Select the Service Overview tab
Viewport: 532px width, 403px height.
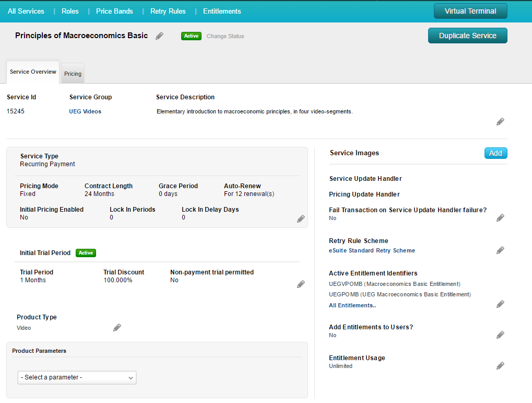click(x=33, y=72)
